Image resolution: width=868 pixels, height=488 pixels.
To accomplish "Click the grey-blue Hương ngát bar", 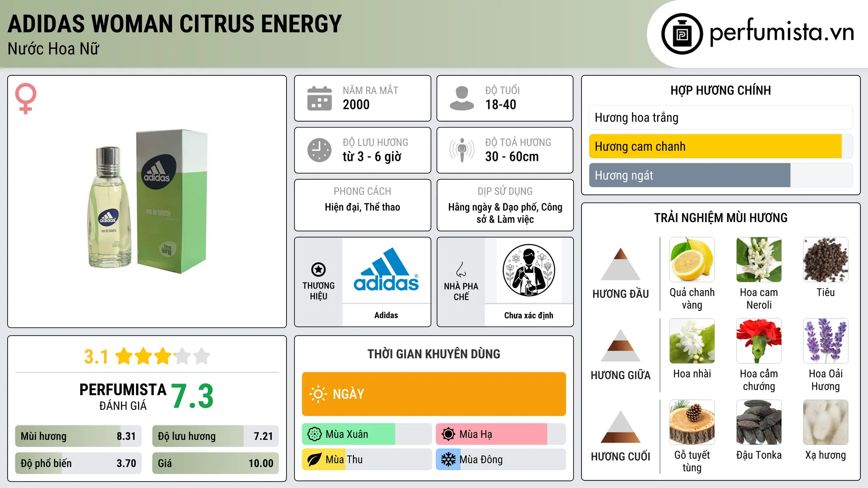I will (x=721, y=175).
